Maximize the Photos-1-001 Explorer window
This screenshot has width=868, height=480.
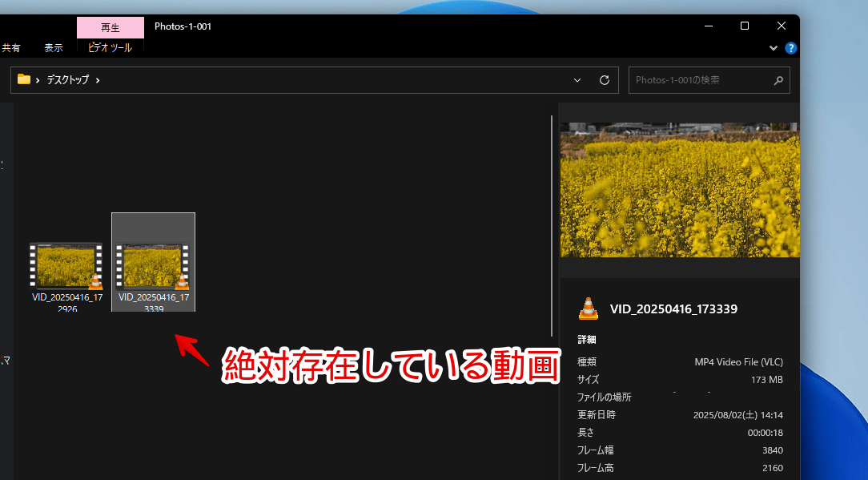click(x=745, y=26)
